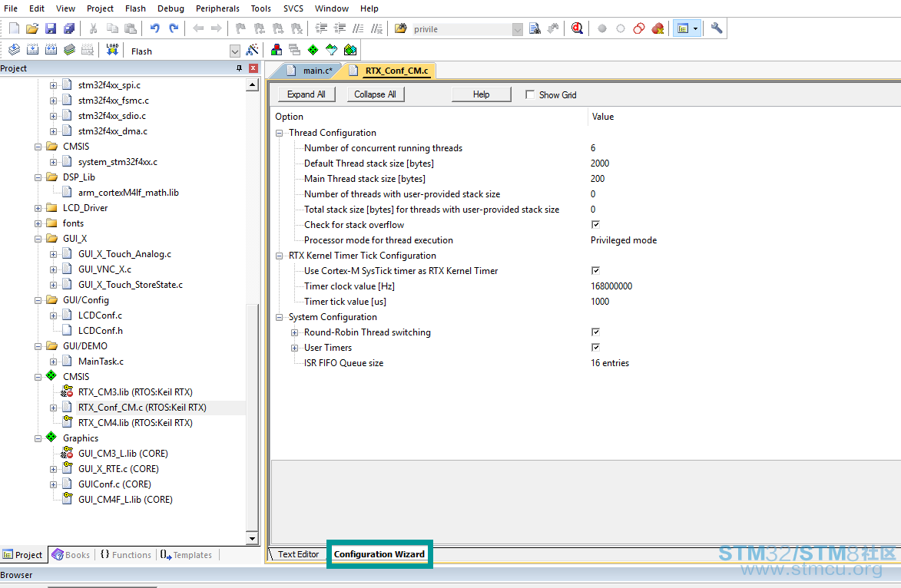Expand Round-Robin Thread switching options
The width and height of the screenshot is (901, 588).
295,332
